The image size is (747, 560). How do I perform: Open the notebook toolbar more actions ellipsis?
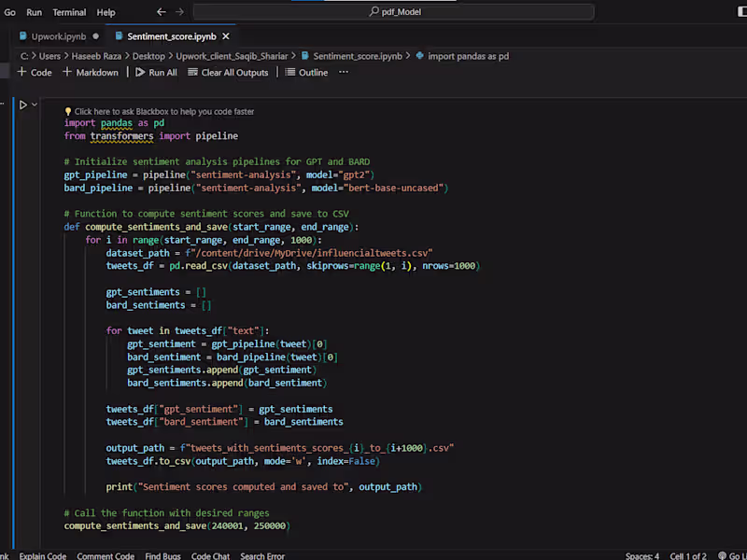coord(344,72)
